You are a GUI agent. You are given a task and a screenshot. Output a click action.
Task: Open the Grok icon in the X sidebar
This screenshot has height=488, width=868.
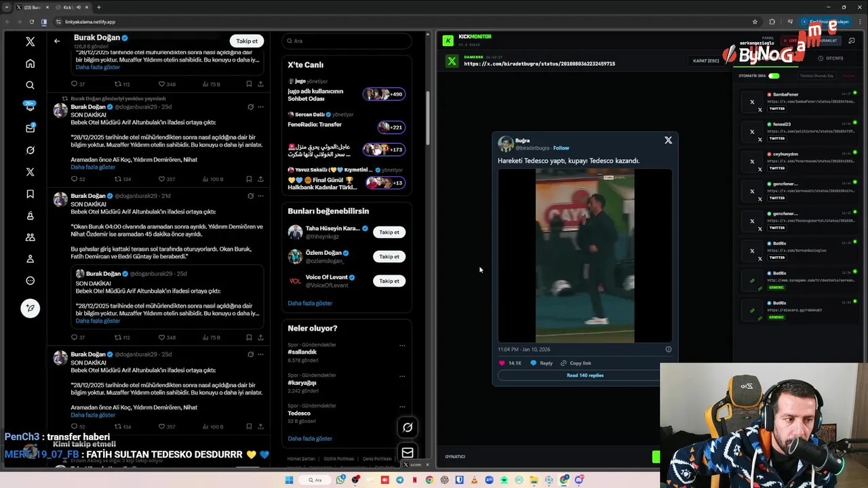[30, 150]
